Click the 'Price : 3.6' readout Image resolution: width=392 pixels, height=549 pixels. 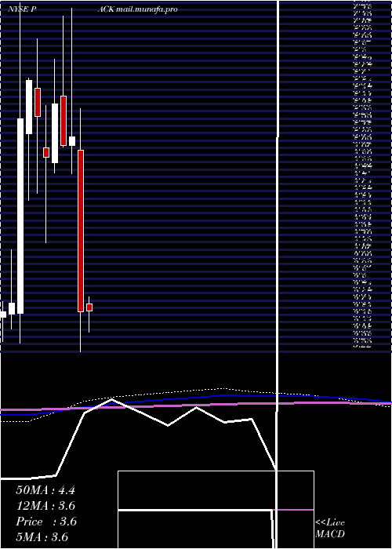click(x=46, y=522)
